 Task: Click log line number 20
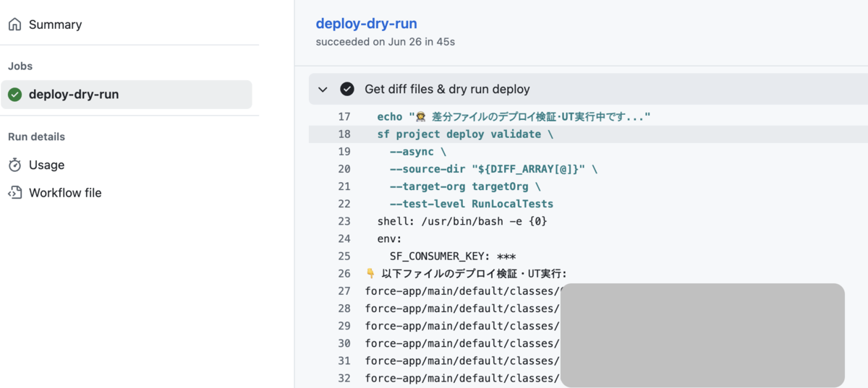(344, 168)
